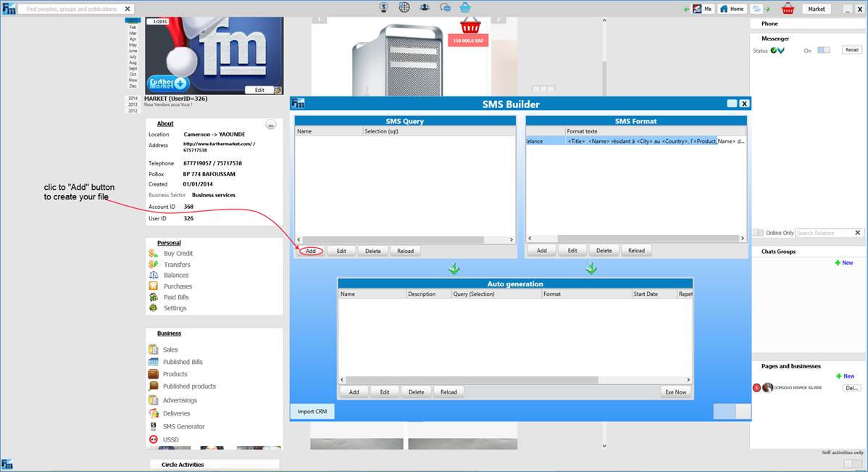868x472 pixels.
Task: Click the green down arrow below SMS Query
Action: tap(454, 269)
